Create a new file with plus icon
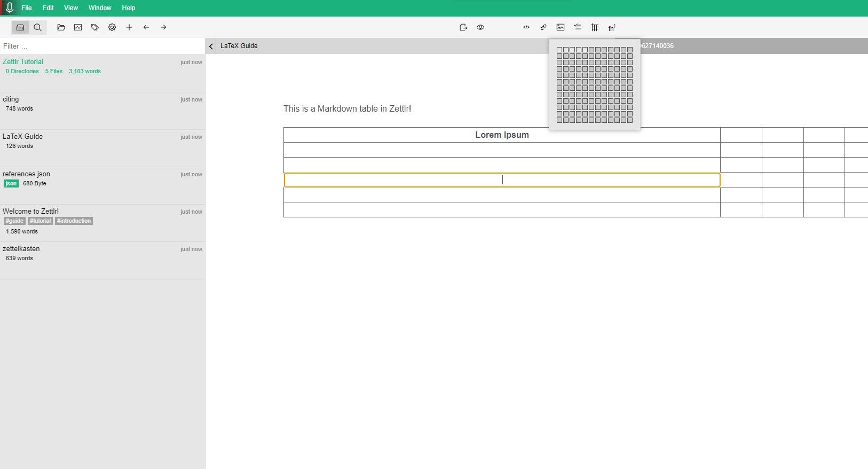 [129, 27]
